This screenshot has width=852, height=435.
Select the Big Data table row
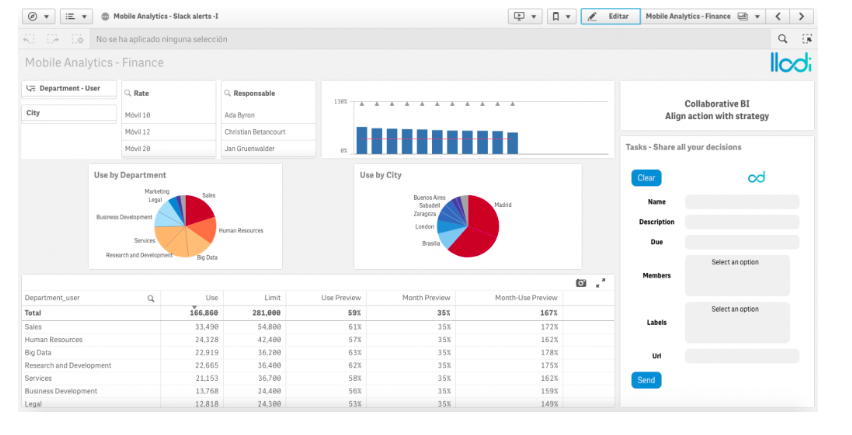[x=318, y=352]
